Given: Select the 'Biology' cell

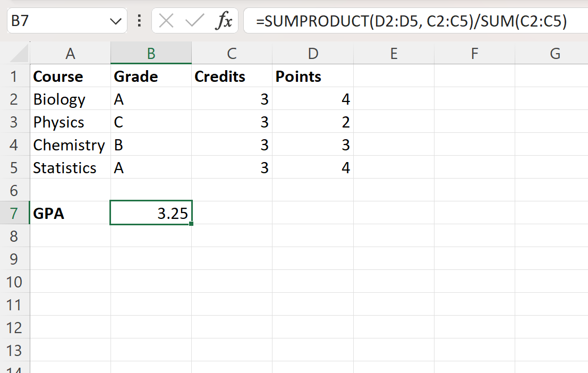Looking at the screenshot, I should click(x=70, y=99).
